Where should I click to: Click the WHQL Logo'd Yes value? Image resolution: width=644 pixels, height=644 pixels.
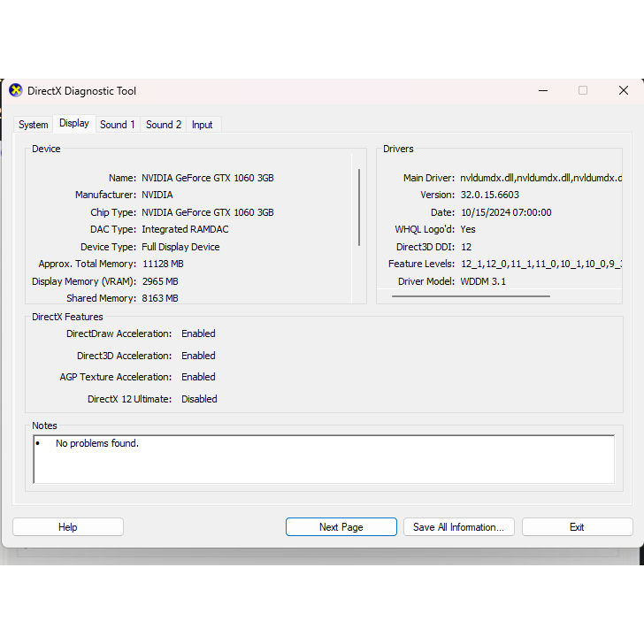click(468, 229)
